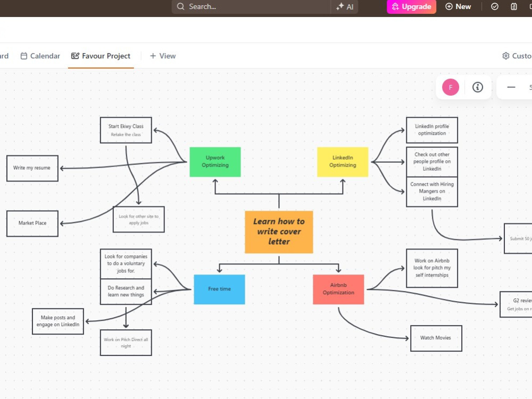Open the whiteboard info icon
Screen dimensions: 532x399
tap(478, 87)
